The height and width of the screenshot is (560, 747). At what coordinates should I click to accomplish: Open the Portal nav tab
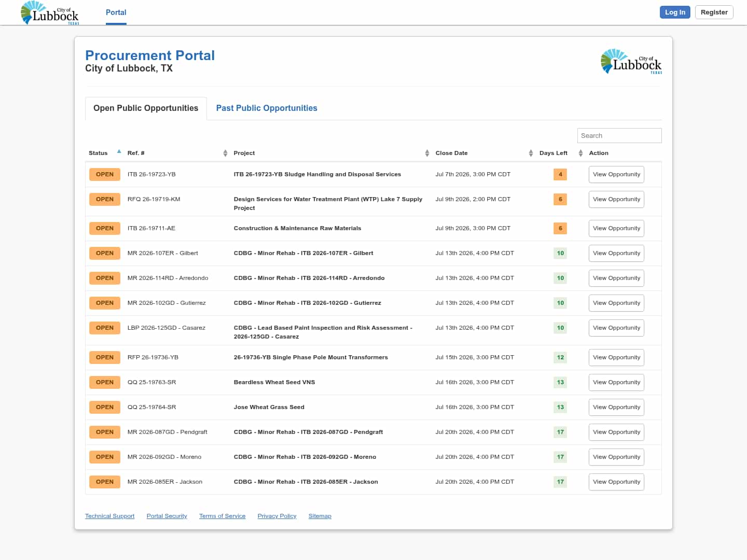[x=116, y=12]
